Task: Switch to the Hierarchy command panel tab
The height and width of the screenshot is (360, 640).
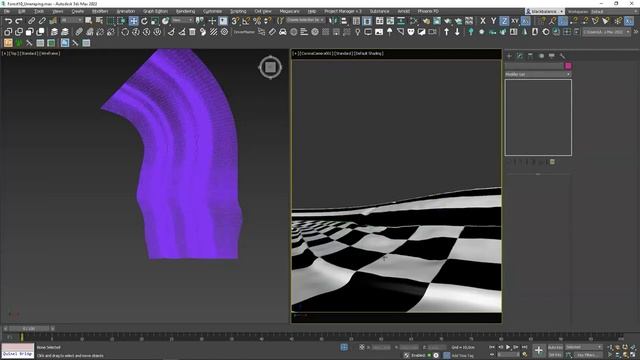Action: [530, 56]
